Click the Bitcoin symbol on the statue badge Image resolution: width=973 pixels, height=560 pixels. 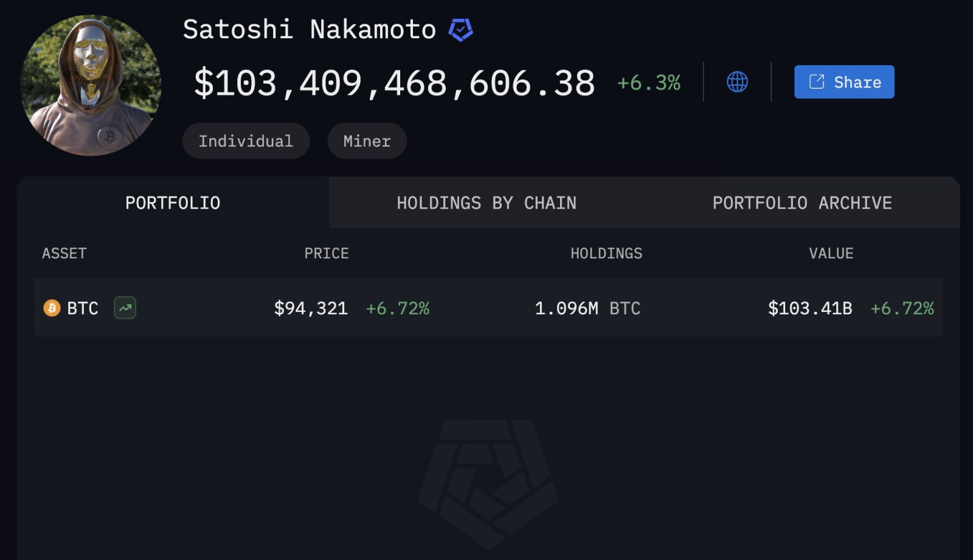coord(109,136)
